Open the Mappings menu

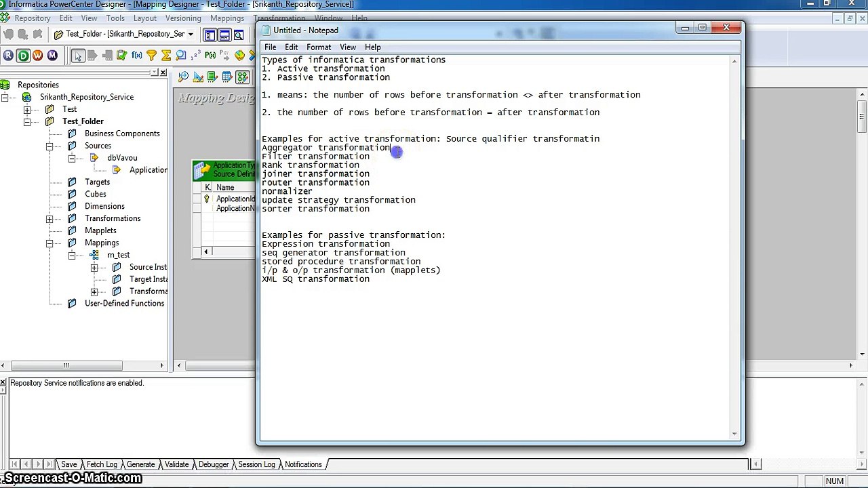(227, 18)
